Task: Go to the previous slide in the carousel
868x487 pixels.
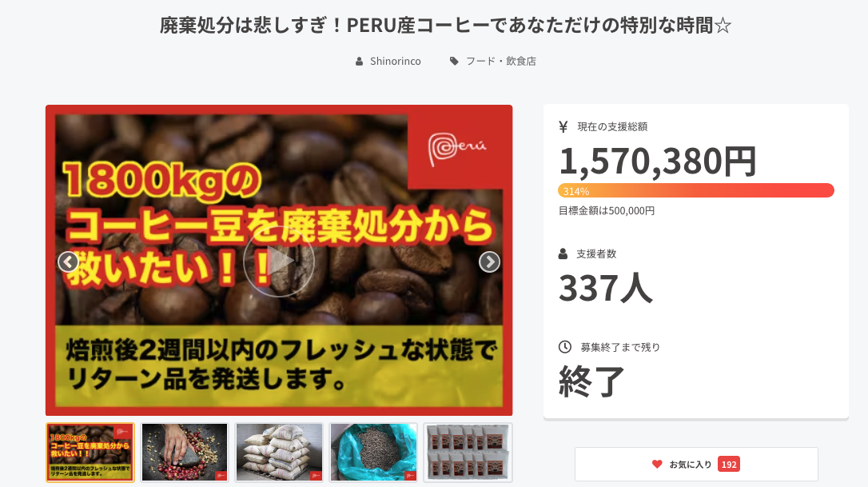Action: (68, 262)
